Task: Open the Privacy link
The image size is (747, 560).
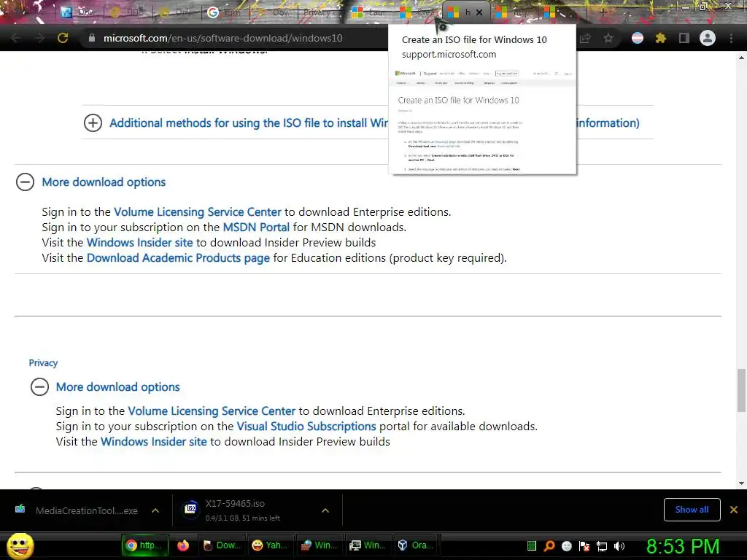Action: (43, 363)
